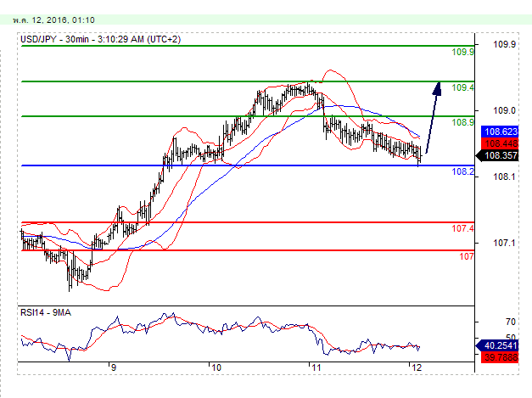Click the red 107 support level label
The image size is (532, 398).
coord(466,256)
